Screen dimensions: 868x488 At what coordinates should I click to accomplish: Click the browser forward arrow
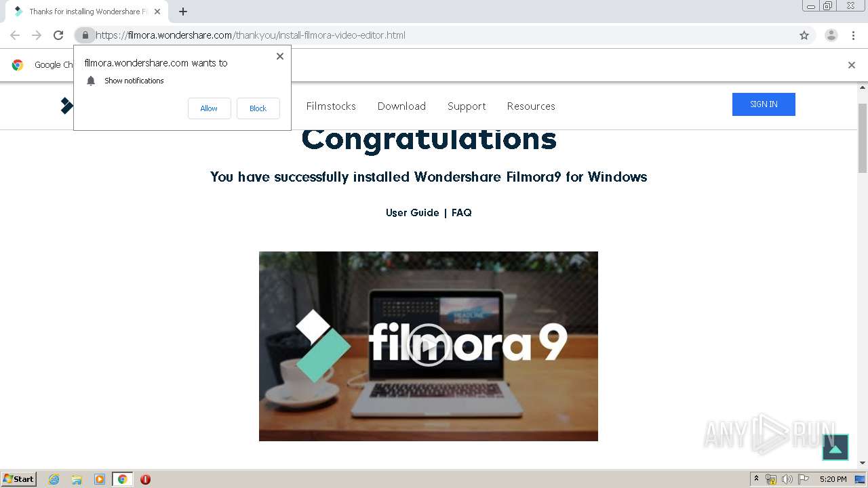(x=37, y=35)
